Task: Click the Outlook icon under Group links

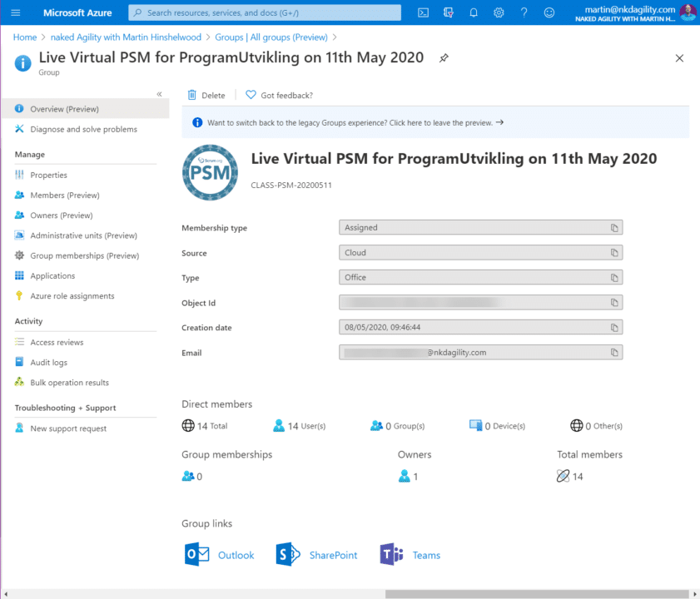Action: tap(196, 554)
